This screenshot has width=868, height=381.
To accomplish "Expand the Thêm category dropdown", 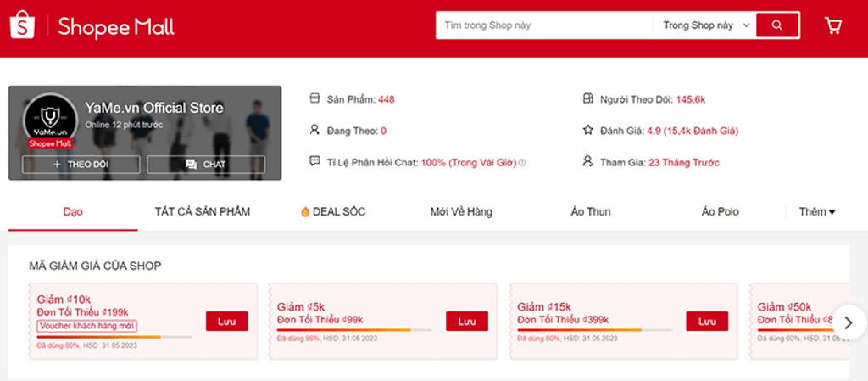I will pos(817,211).
